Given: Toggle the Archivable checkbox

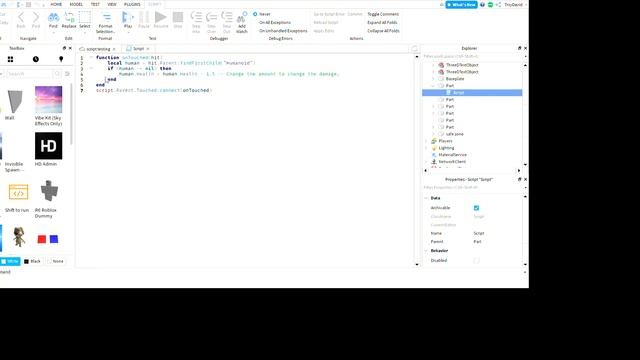Looking at the screenshot, I should pos(476,208).
